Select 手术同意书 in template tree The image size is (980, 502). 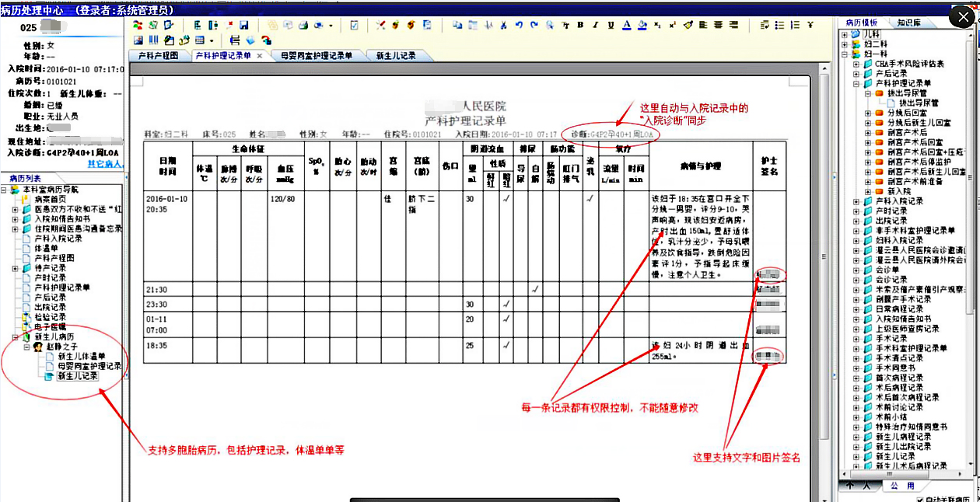click(x=895, y=368)
